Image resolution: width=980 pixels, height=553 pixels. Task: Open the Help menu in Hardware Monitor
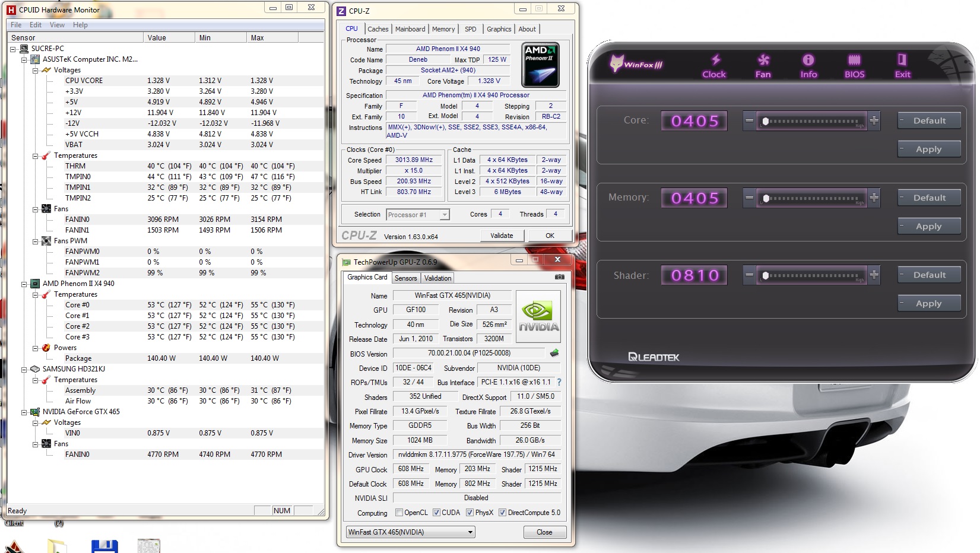coord(80,25)
